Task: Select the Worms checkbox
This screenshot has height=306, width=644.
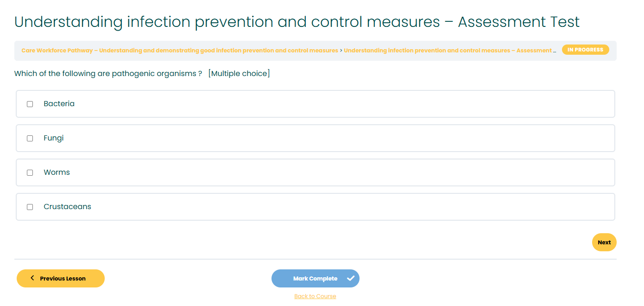Action: click(x=30, y=172)
